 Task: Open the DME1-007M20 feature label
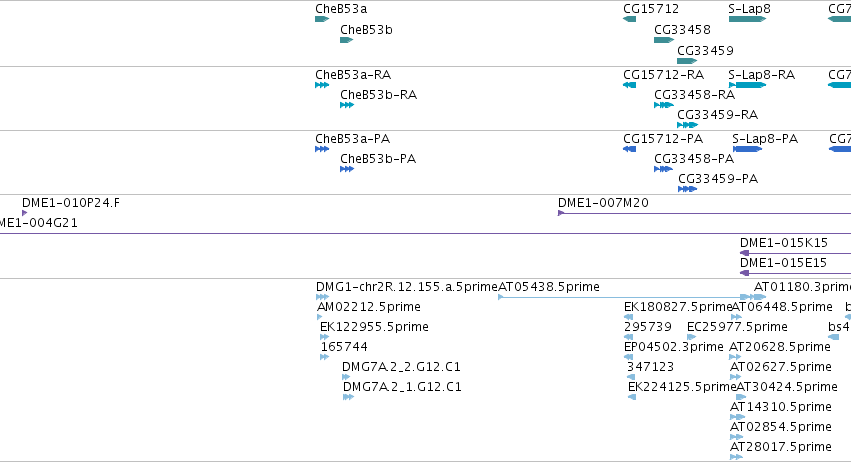(x=603, y=203)
